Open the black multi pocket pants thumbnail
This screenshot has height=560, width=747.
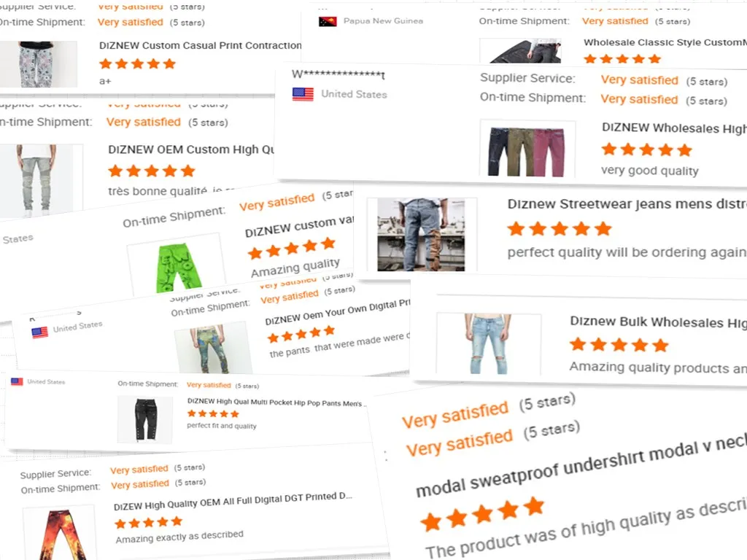point(145,419)
